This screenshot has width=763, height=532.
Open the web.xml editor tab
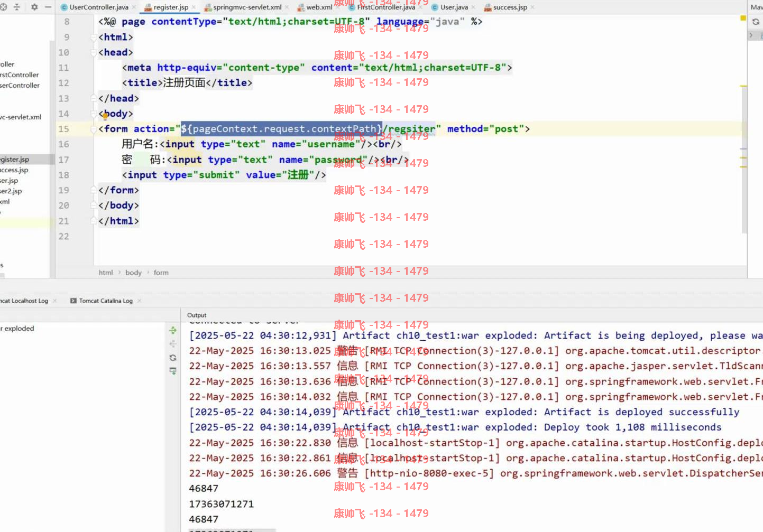(319, 7)
